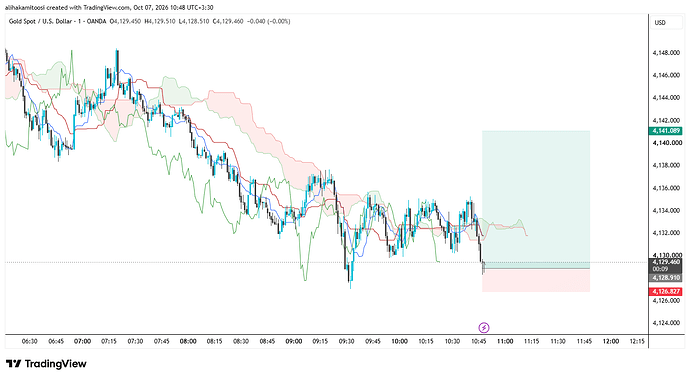Click the L4,128.510 low value
The width and height of the screenshot is (690, 379).
[x=194, y=21]
